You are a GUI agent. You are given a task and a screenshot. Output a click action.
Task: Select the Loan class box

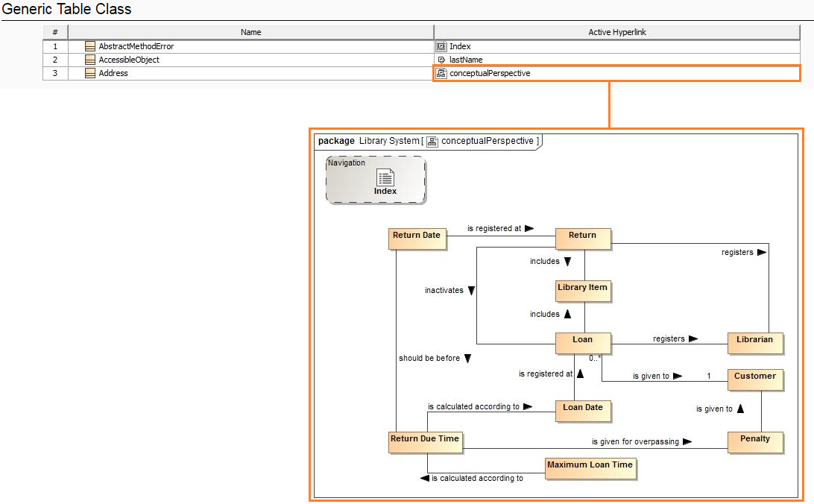[x=582, y=343]
